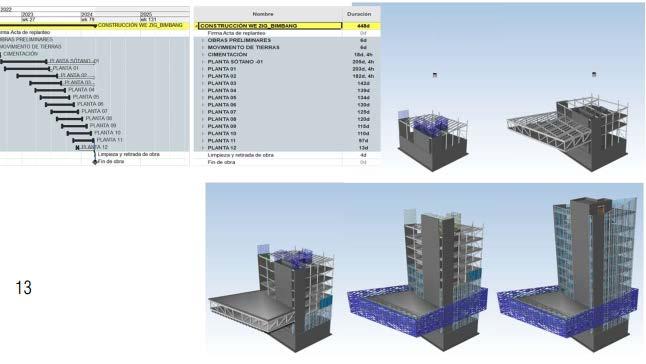Image resolution: width=646 pixels, height=364 pixels.
Task: Click the Nombre column header
Action: (263, 14)
